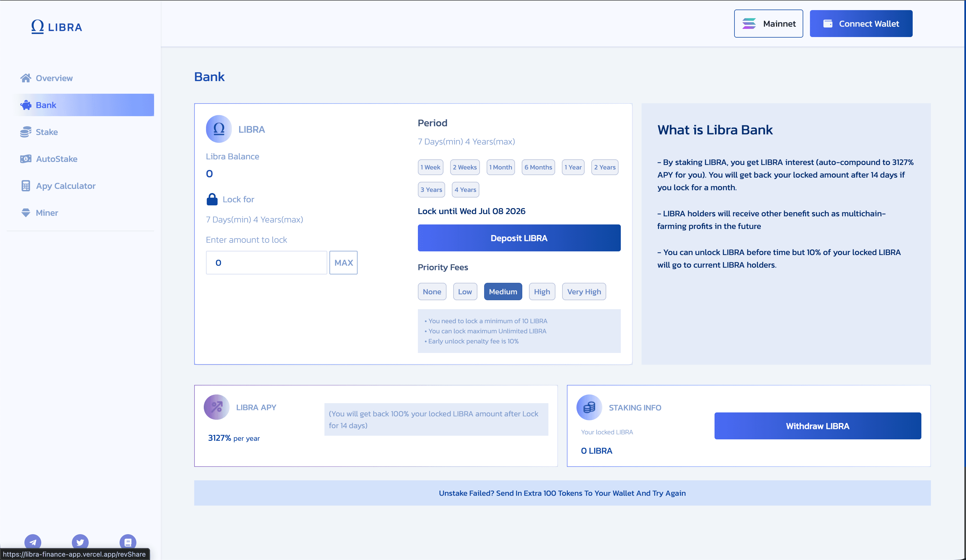Viewport: 966px width, 560px height.
Task: Open the Twitter link icon
Action: (80, 542)
